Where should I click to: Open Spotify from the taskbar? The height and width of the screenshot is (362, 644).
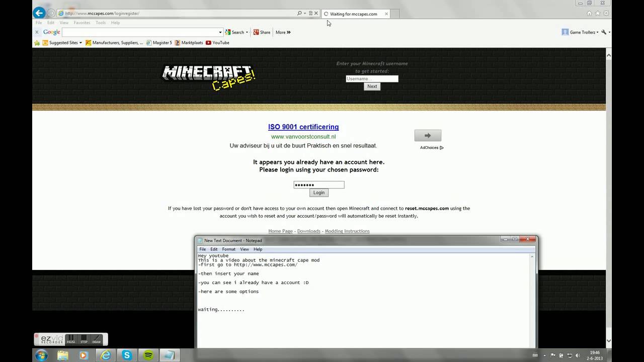148,355
